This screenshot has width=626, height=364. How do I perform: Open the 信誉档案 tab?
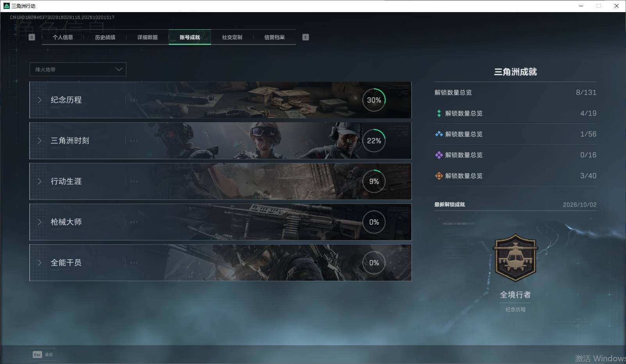pos(274,37)
